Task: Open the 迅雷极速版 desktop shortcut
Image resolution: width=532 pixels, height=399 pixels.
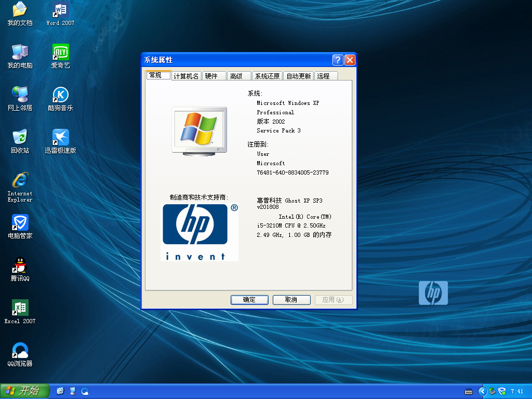Action: (x=60, y=141)
